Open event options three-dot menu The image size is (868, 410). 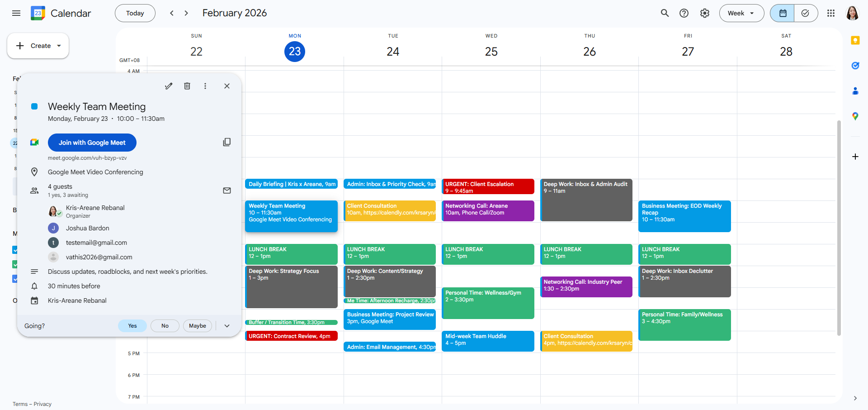[x=205, y=86]
